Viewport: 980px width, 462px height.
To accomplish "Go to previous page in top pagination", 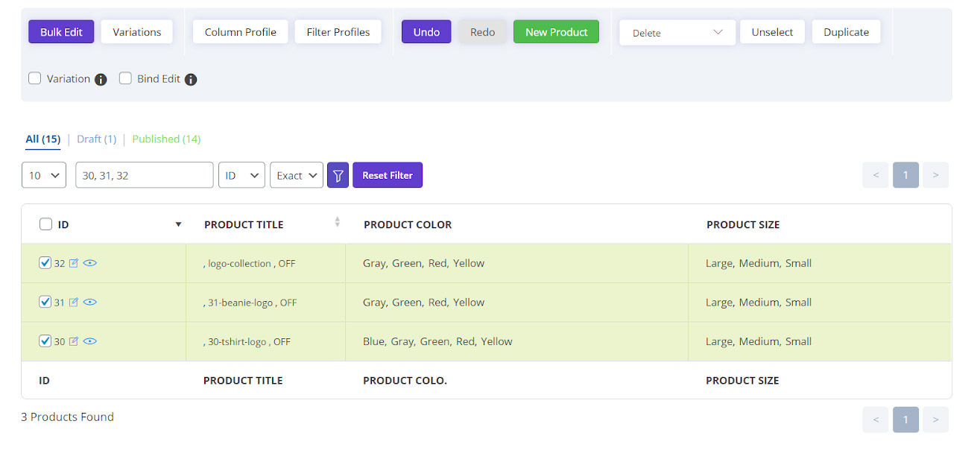I will (x=876, y=175).
